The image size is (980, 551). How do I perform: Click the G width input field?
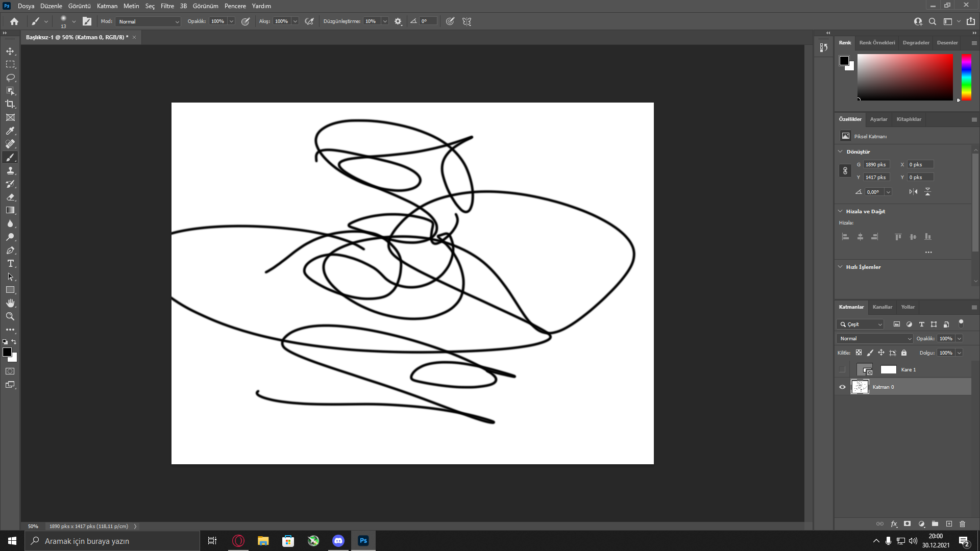coord(876,164)
